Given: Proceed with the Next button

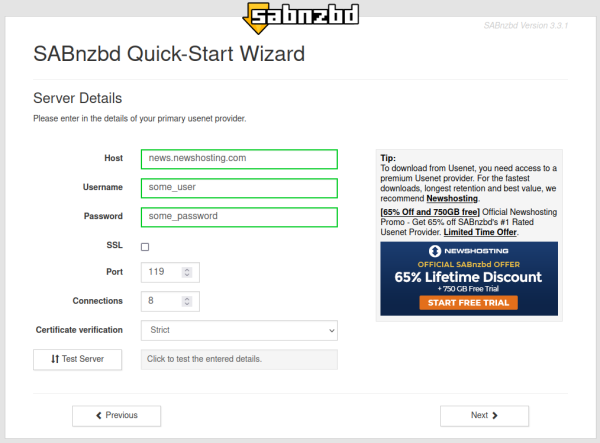Looking at the screenshot, I should (x=484, y=415).
